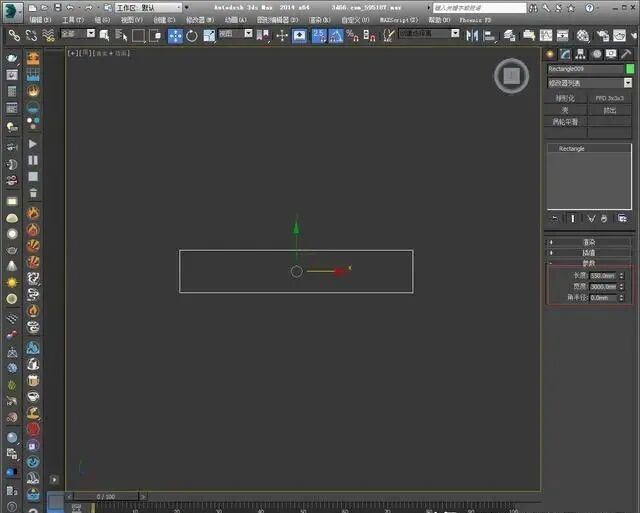Switch to the Hierarchy panel tab
This screenshot has width=640, height=513.
(580, 54)
